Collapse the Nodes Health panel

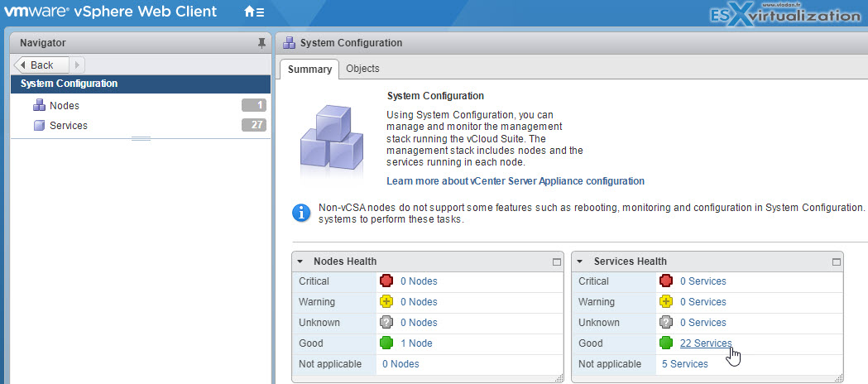pyautogui.click(x=300, y=262)
